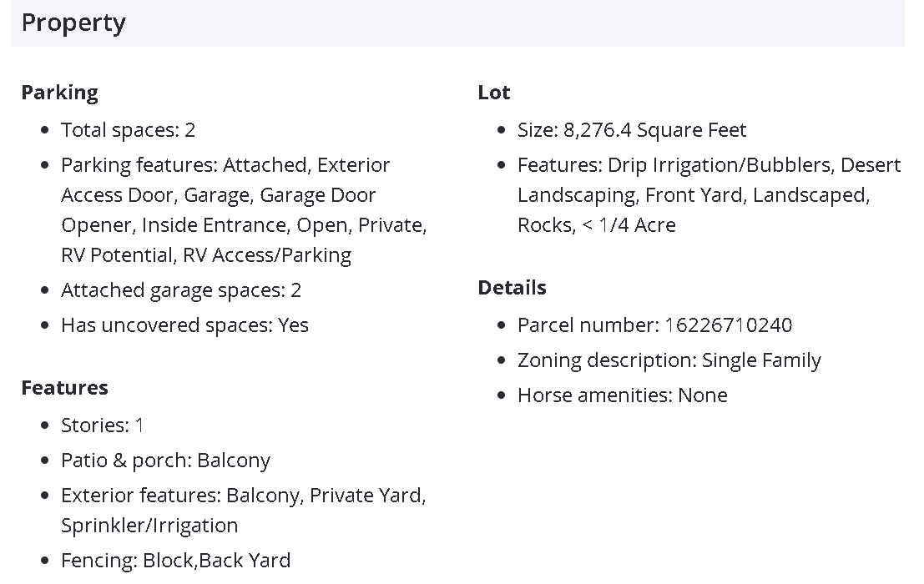Click the Horse amenities: None entry
This screenshot has height=584, width=924.
coord(622,395)
